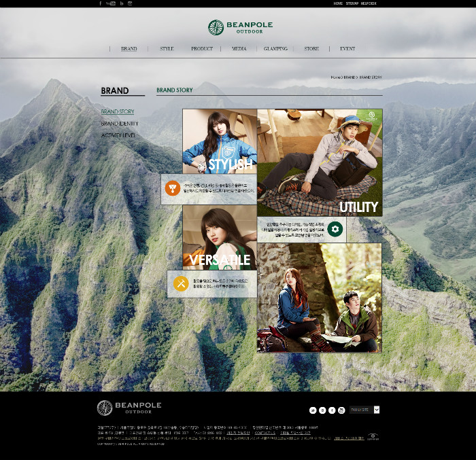Viewport: 476px width, 460px height.
Task: Click the HOME link at top right
Action: point(338,3)
